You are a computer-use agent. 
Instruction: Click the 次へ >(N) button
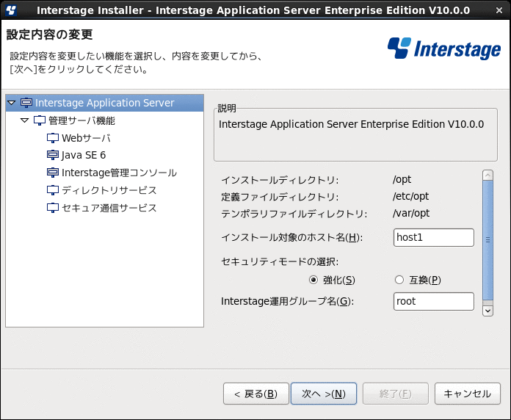pos(324,394)
